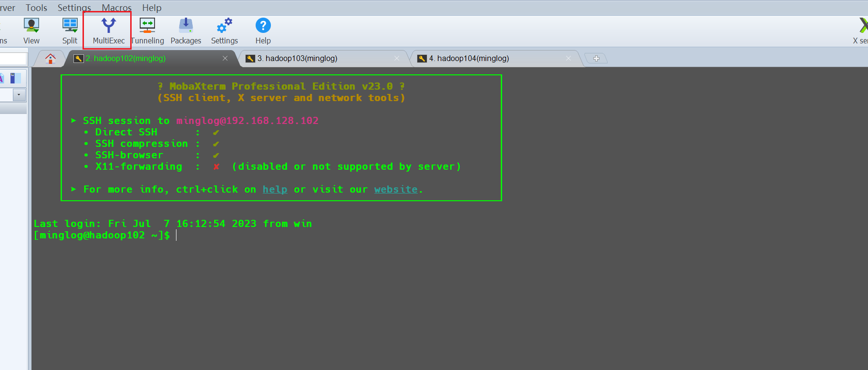Open the Macros menu
This screenshot has width=868, height=370.
116,8
